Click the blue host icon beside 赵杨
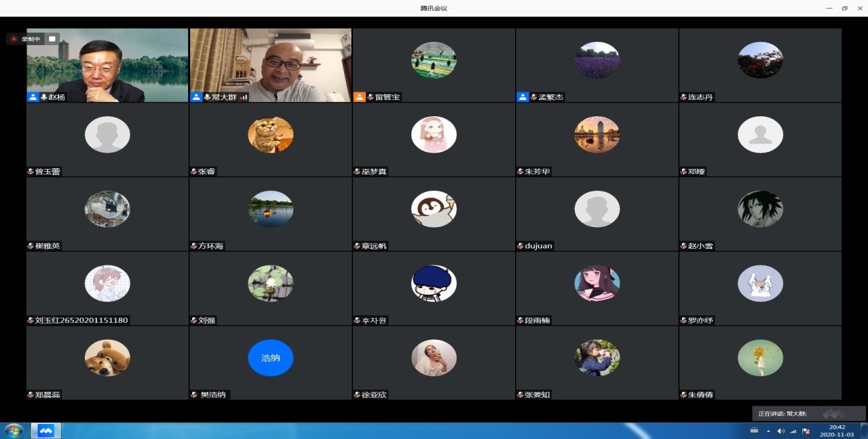868x439 pixels. pos(33,97)
